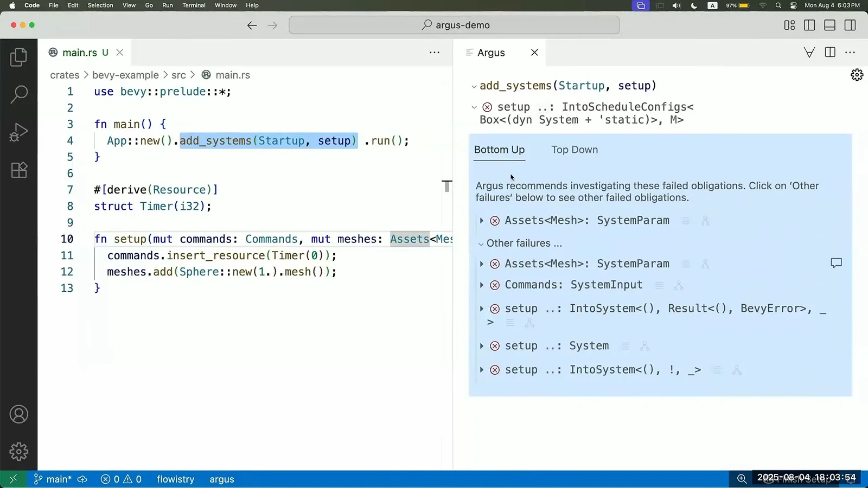868x488 pixels.
Task: Open the Manage gear in activity bar
Action: click(x=18, y=452)
